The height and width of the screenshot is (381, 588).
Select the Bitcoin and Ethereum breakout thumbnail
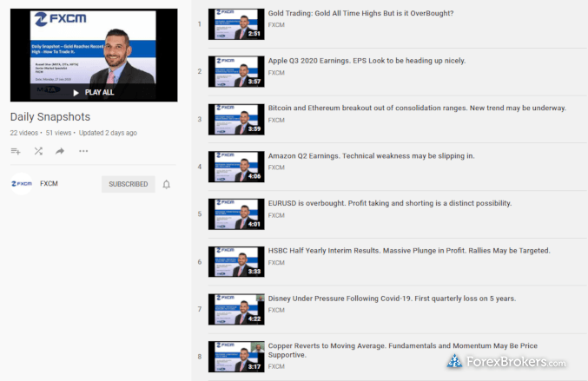[236, 119]
